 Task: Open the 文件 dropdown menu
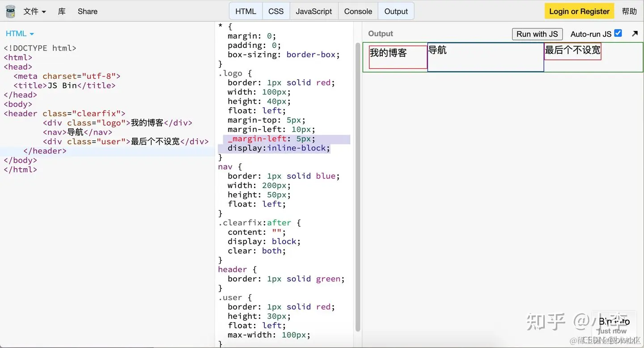point(35,11)
